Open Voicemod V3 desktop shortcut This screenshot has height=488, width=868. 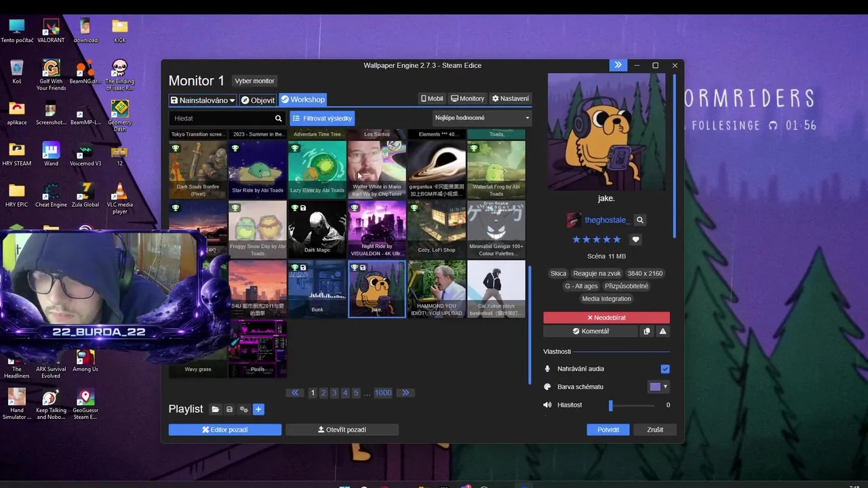point(85,155)
